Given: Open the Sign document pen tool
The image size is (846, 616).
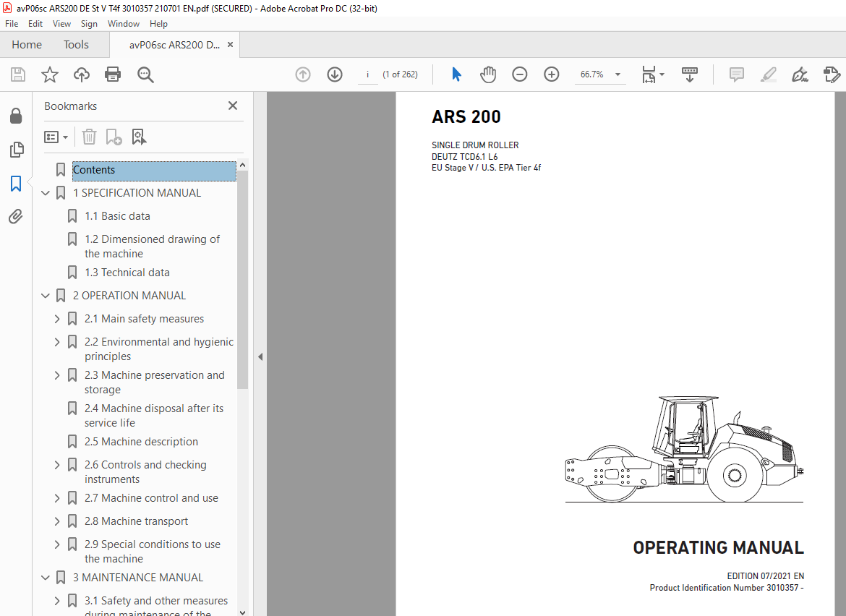Looking at the screenshot, I should click(800, 74).
